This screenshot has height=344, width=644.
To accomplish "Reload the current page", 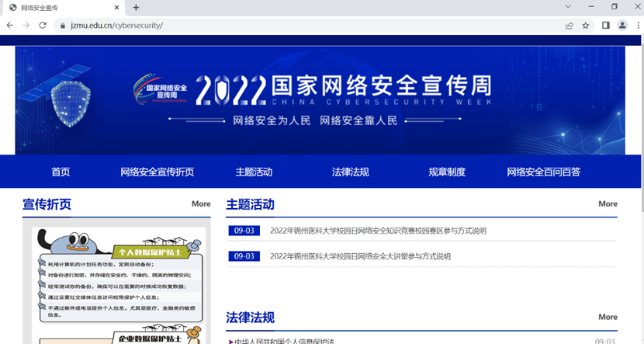I will tap(43, 26).
